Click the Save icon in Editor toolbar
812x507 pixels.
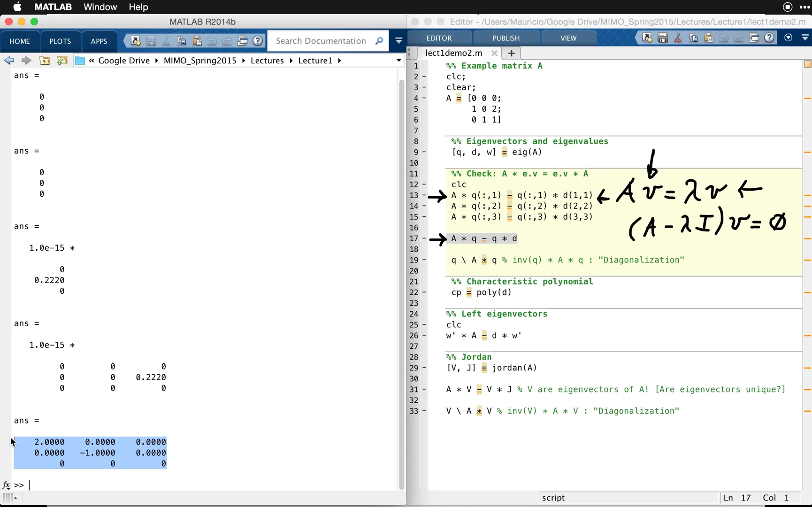click(662, 38)
